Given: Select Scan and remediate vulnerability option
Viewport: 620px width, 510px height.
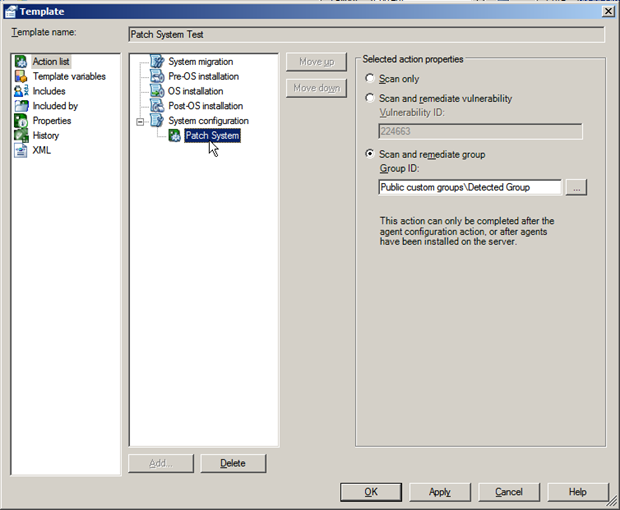Looking at the screenshot, I should click(370, 98).
